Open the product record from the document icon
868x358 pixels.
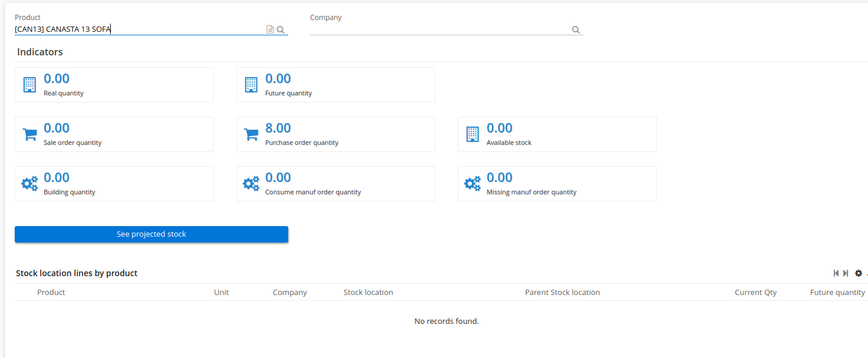click(x=270, y=29)
